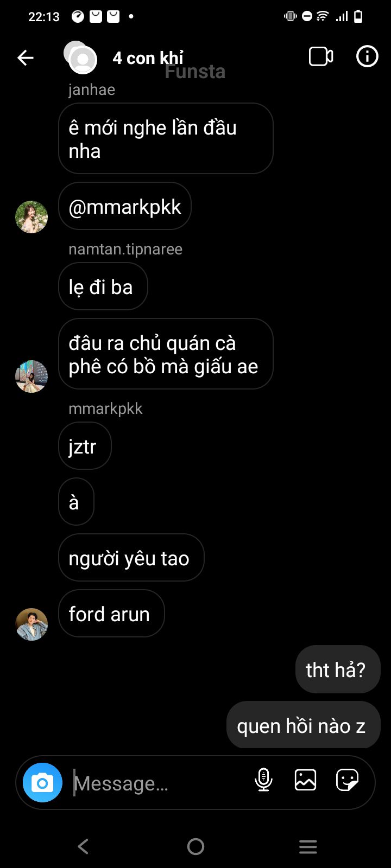The image size is (391, 868).
Task: Tap the Android recent apps button
Action: pyautogui.click(x=308, y=846)
